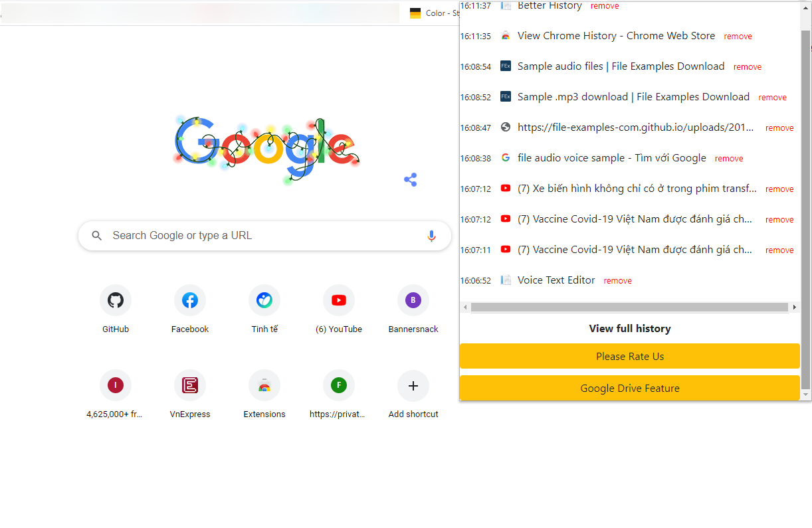Viewport: 812px width, 528px height.
Task: Click View full history
Action: [x=630, y=329]
